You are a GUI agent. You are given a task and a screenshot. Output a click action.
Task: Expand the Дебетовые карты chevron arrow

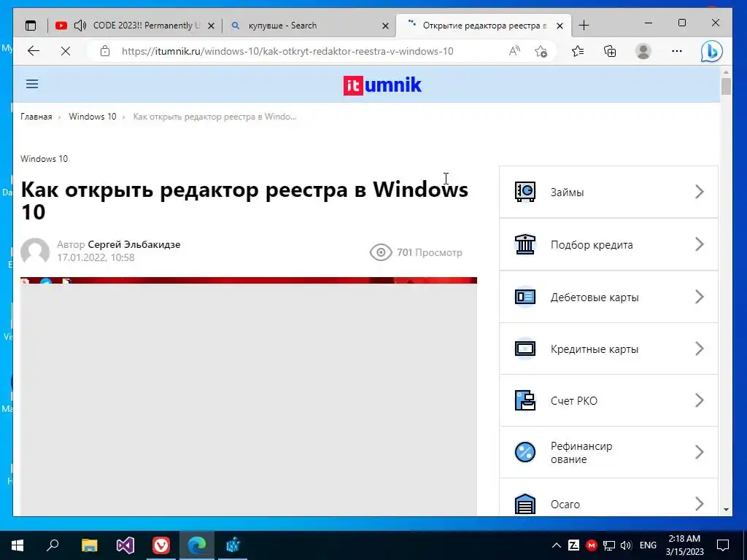[x=700, y=297]
